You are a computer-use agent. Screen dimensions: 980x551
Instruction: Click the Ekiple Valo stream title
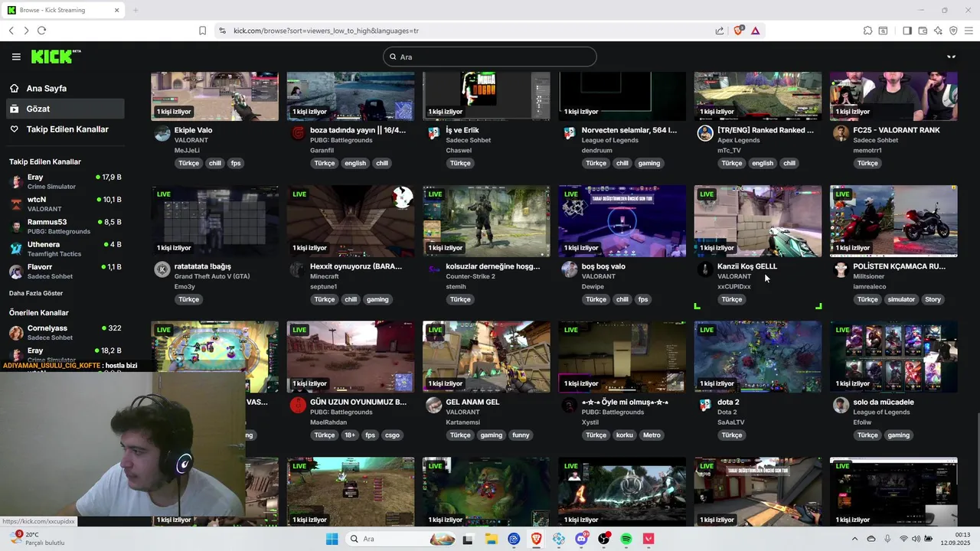[x=193, y=130]
